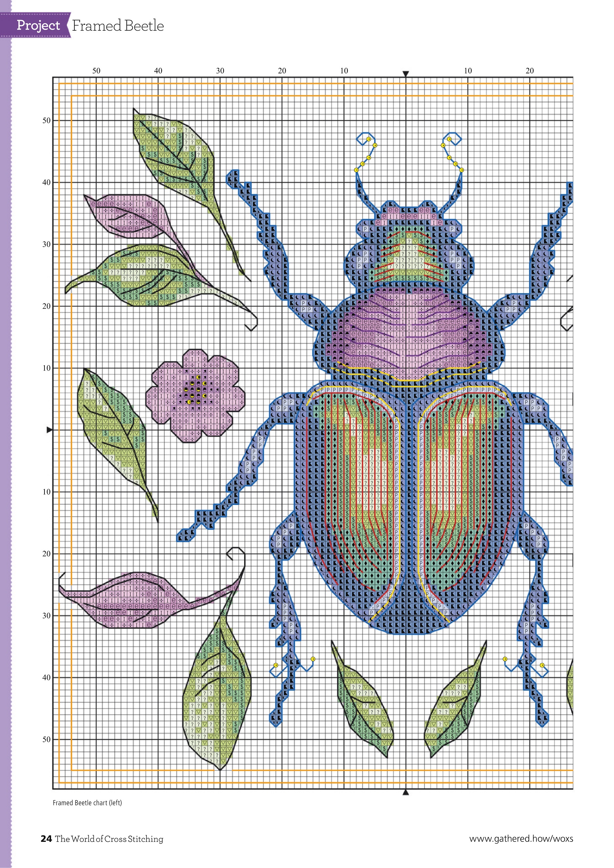Click the 'Framed Beetle chart (left)' caption
The image size is (614, 868).
point(87,803)
